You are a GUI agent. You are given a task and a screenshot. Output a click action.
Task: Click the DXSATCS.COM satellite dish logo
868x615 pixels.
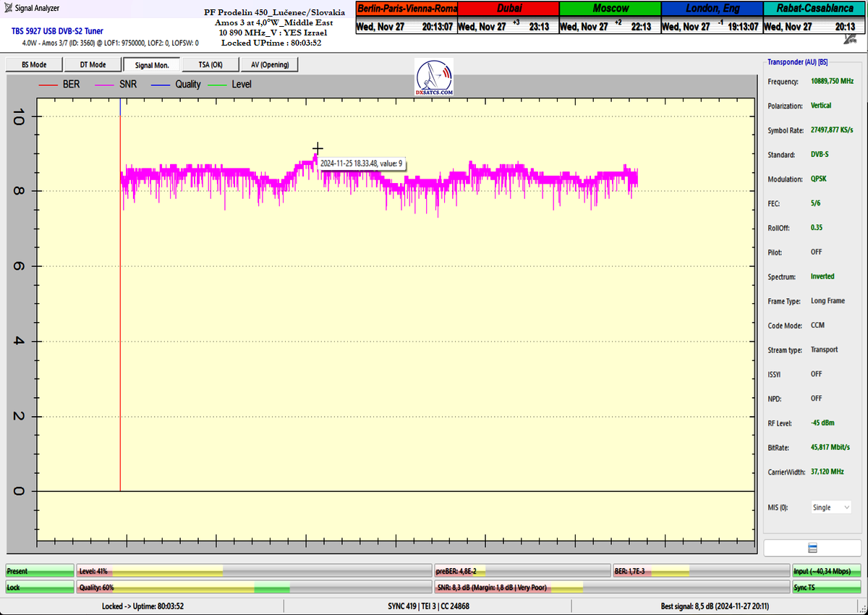click(435, 77)
